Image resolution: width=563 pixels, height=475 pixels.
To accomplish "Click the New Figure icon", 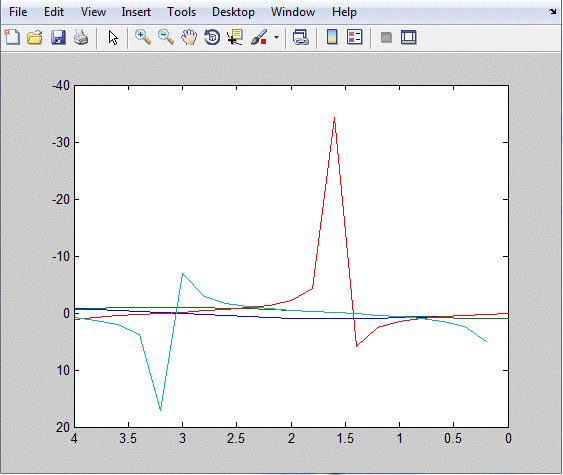I will tap(12, 37).
